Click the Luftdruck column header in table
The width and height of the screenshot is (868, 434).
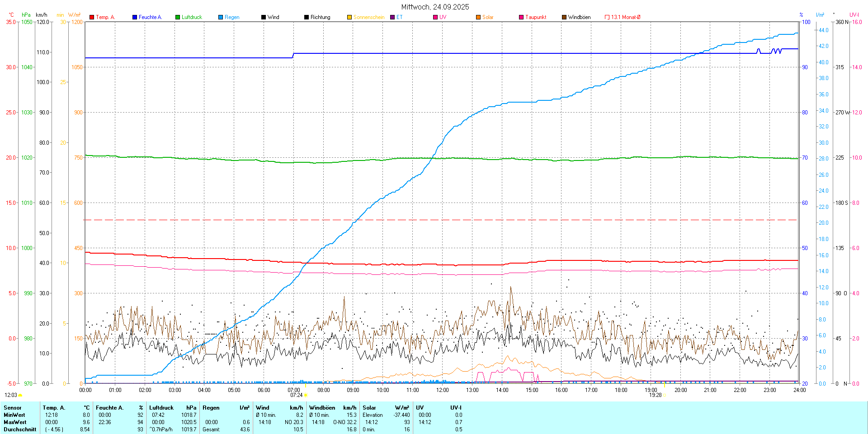pos(161,408)
